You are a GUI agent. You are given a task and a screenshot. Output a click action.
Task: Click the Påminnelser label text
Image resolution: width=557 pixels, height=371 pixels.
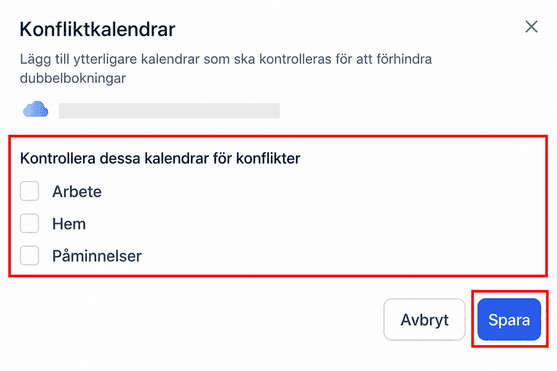click(x=97, y=256)
